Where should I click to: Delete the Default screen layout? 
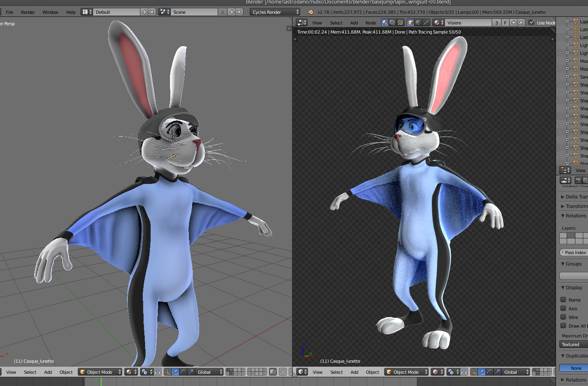[152, 12]
